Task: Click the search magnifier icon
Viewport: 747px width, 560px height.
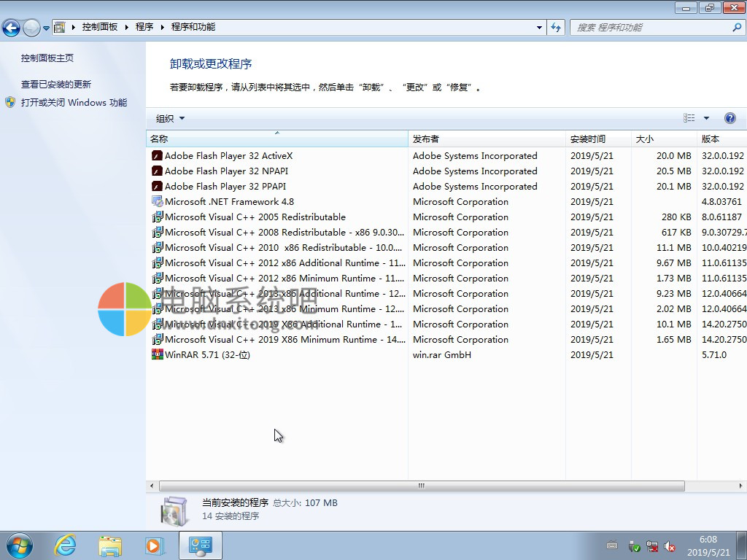Action: click(x=737, y=28)
